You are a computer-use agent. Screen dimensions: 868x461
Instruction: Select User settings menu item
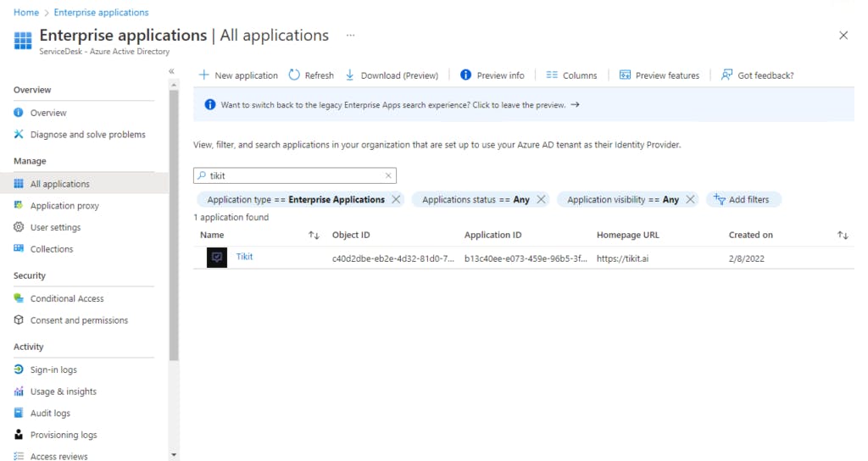55,227
